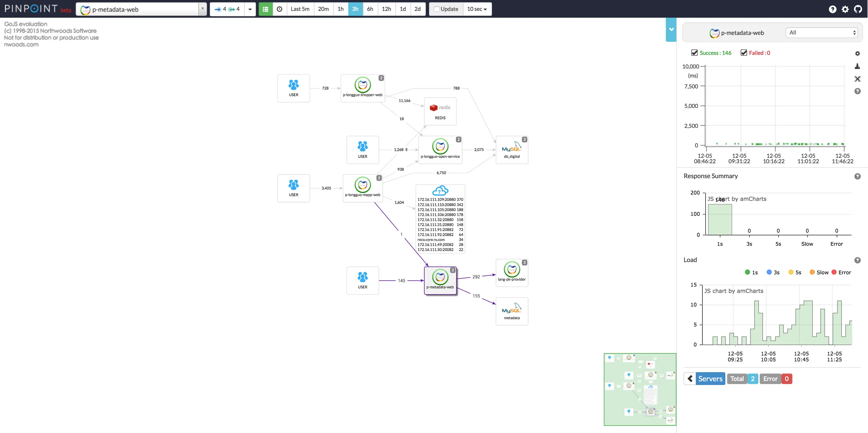Click the Servers button

(x=710, y=379)
